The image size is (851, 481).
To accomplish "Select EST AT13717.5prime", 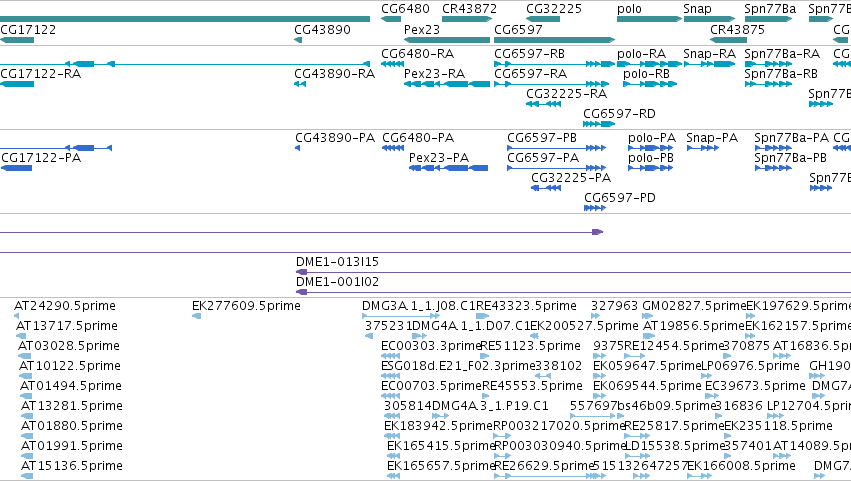I will pos(67,326).
